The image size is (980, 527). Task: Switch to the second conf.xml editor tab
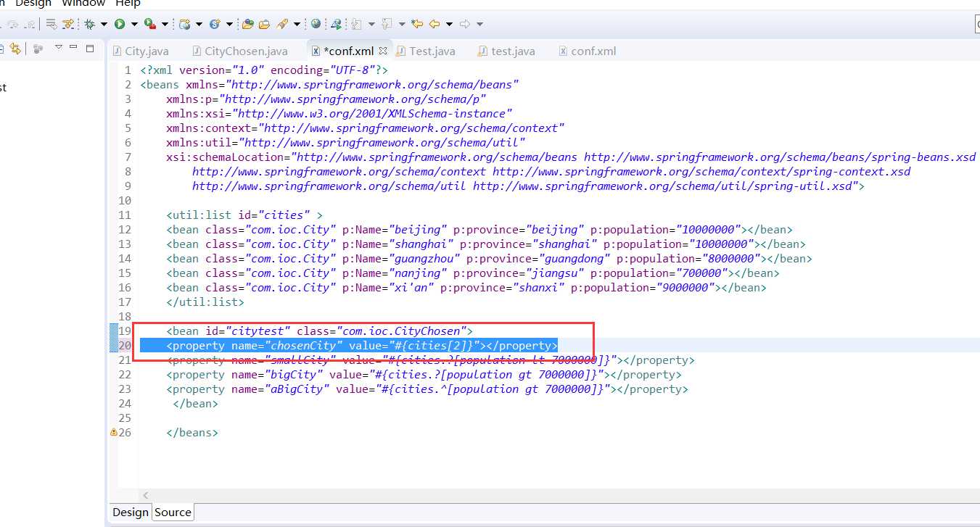tap(588, 51)
